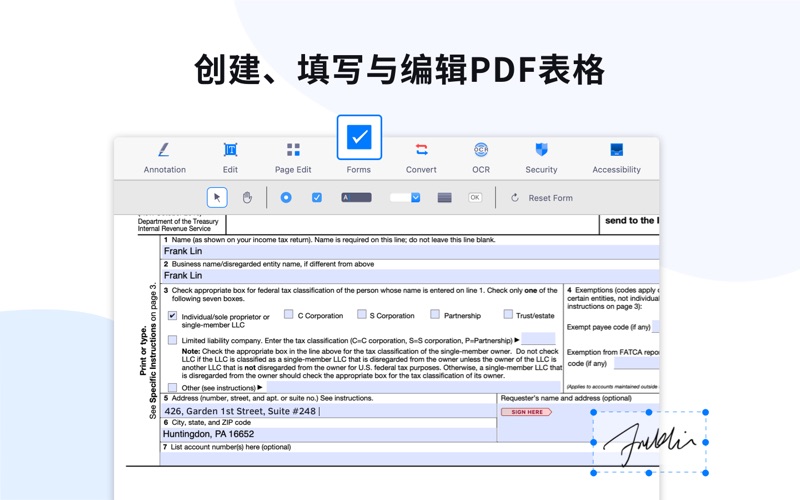Image resolution: width=800 pixels, height=500 pixels.
Task: Uncheck Individual/sole proprietor checkbox
Action: coord(172,316)
